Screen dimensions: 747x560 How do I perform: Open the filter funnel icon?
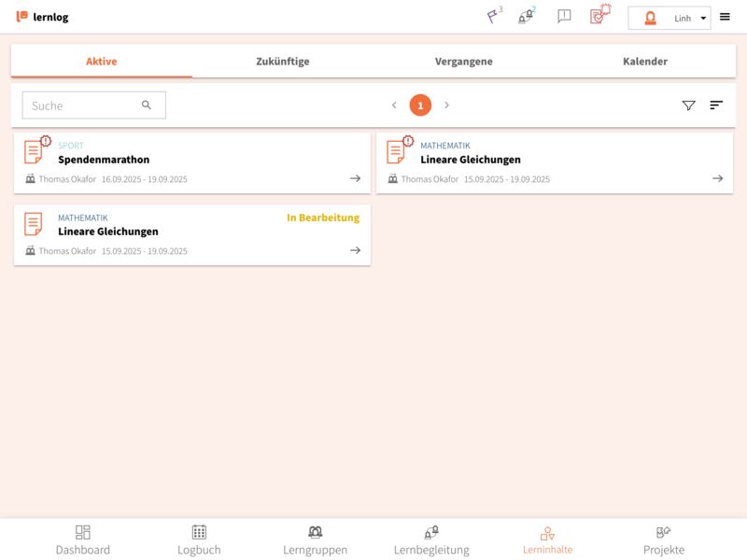(x=688, y=105)
